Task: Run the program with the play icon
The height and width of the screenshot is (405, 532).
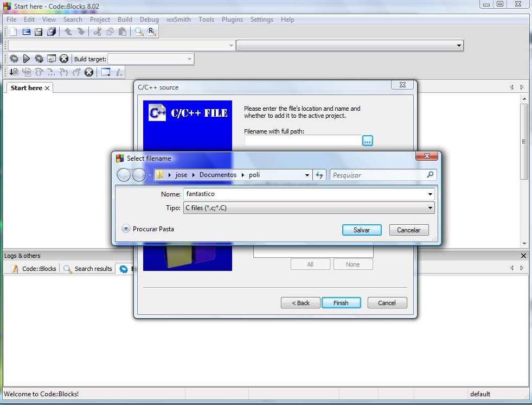Action: click(26, 59)
